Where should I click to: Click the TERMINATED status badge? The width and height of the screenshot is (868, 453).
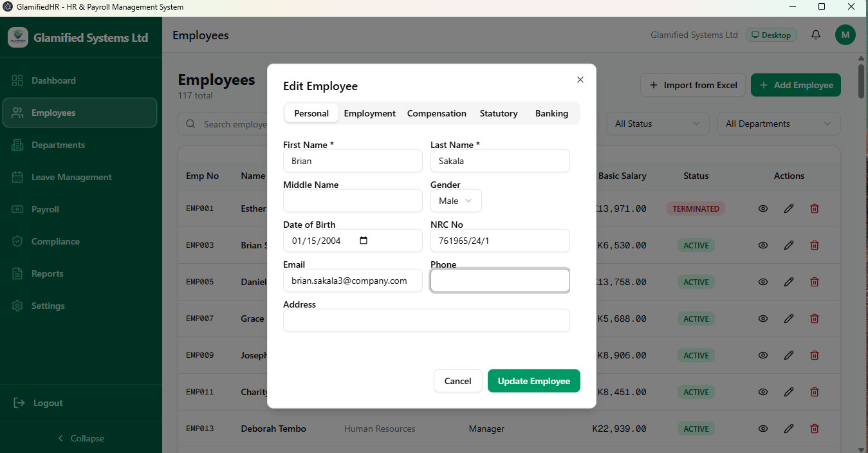[x=696, y=208]
